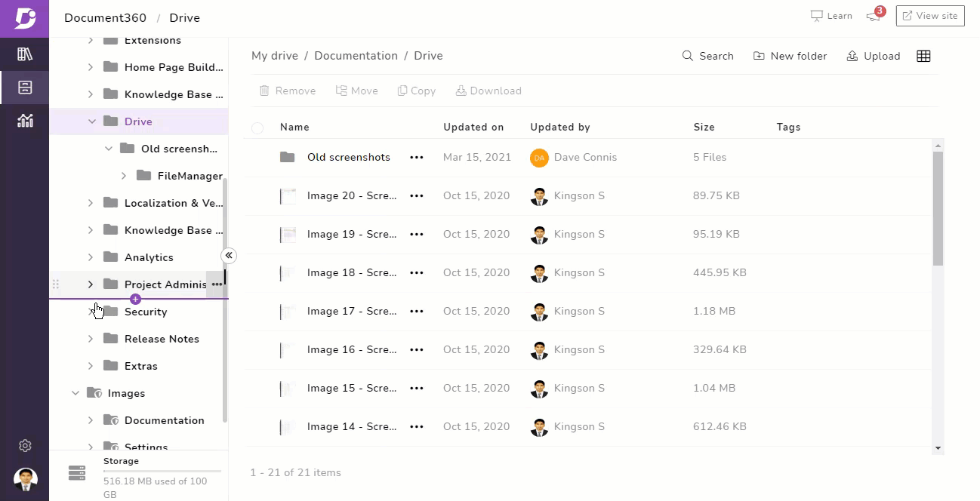Expand the Home Page Builder folder

pyautogui.click(x=91, y=67)
